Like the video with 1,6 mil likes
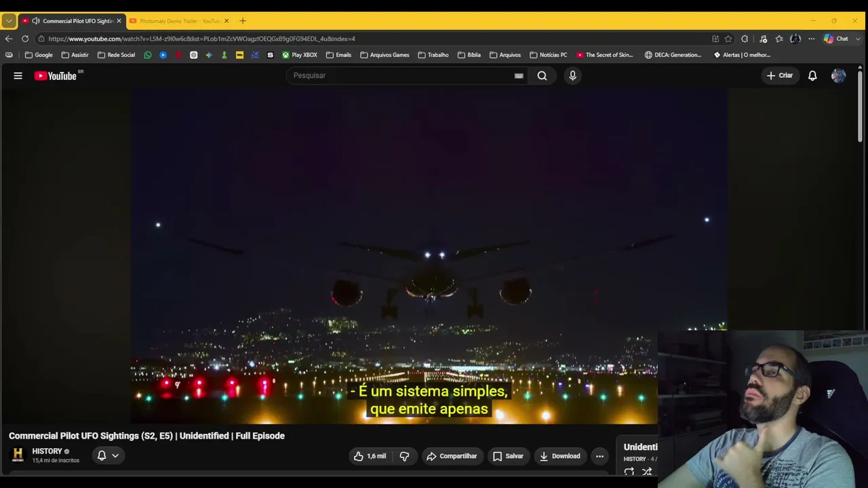Screen dimensions: 868x488 point(370,456)
